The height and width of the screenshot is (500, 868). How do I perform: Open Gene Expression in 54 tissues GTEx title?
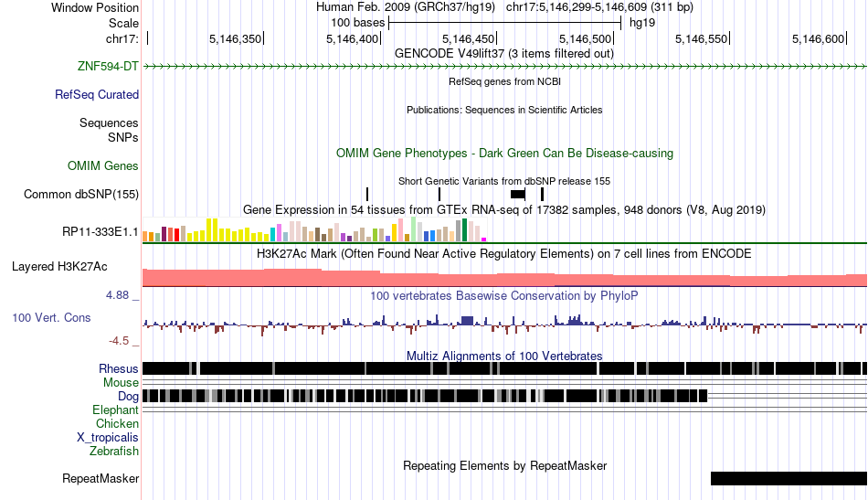pyautogui.click(x=504, y=210)
